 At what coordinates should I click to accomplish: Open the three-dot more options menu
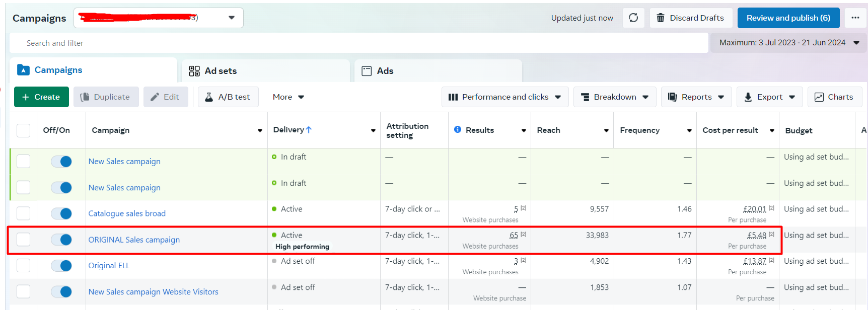(855, 18)
